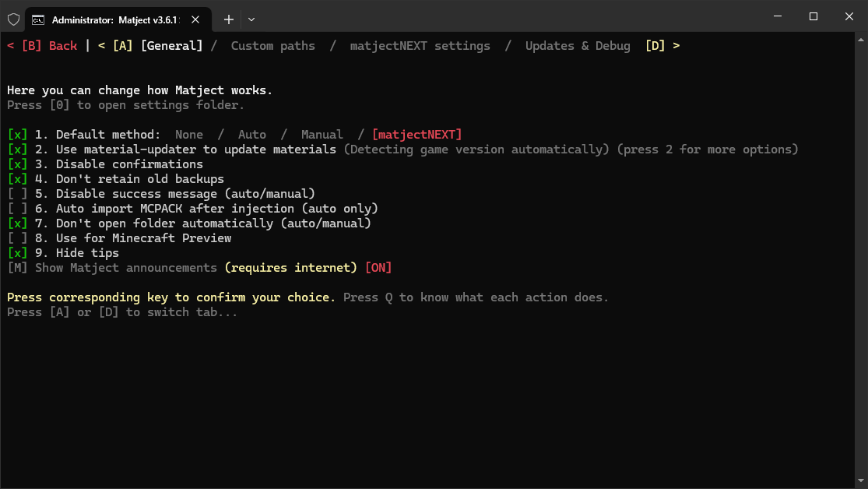Select Auto as default method
Image resolution: width=868 pixels, height=489 pixels.
tap(252, 135)
